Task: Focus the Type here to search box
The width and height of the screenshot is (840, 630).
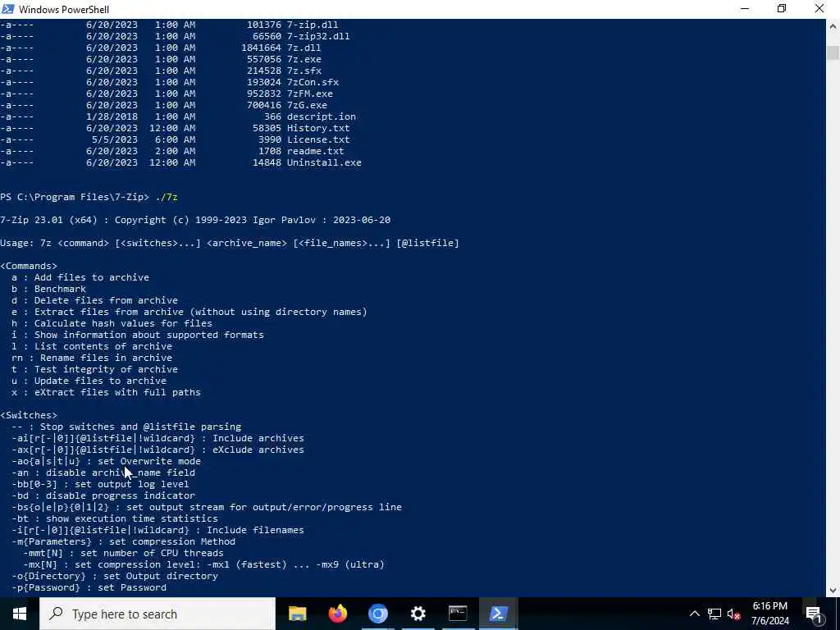Action: click(157, 614)
